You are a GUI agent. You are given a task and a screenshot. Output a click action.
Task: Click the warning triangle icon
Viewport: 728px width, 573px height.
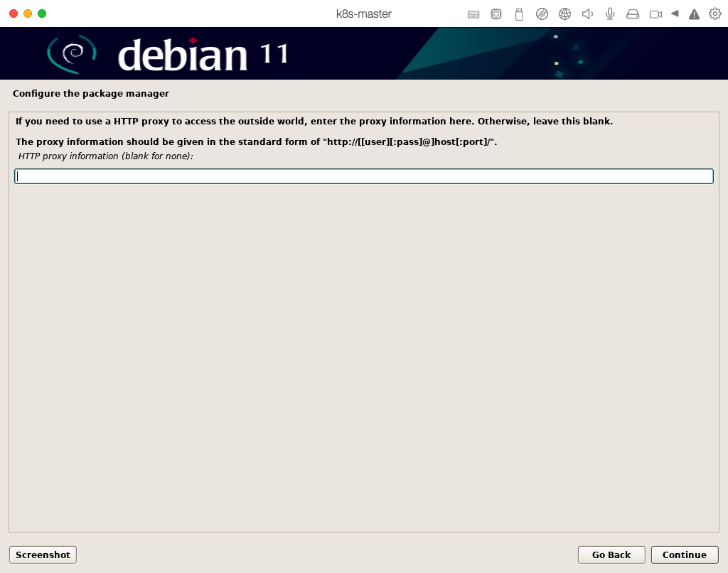(694, 14)
